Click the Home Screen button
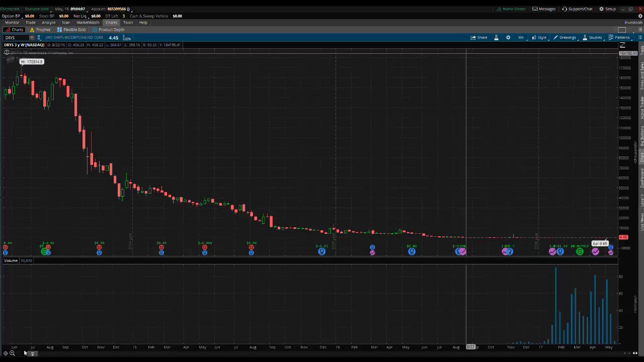Image resolution: width=644 pixels, height=362 pixels. (x=511, y=9)
